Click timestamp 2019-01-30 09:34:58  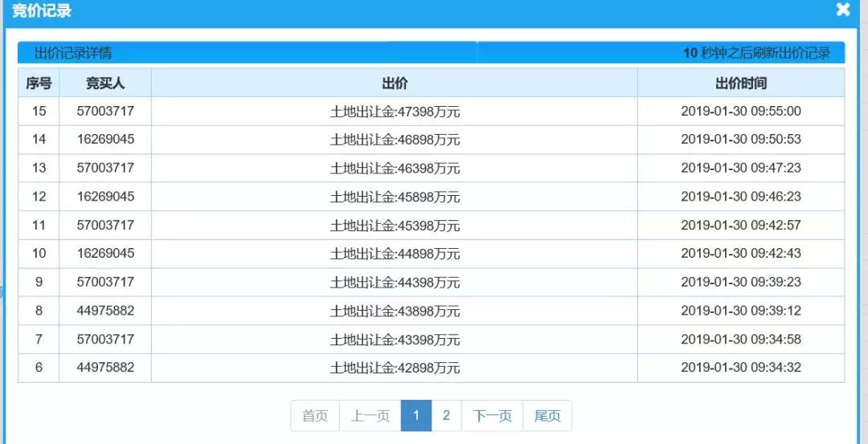[x=740, y=339]
